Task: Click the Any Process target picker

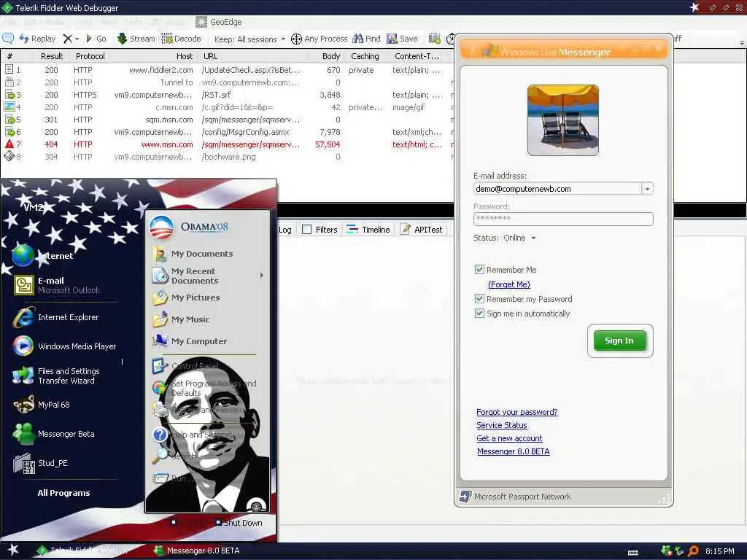Action: click(x=320, y=39)
